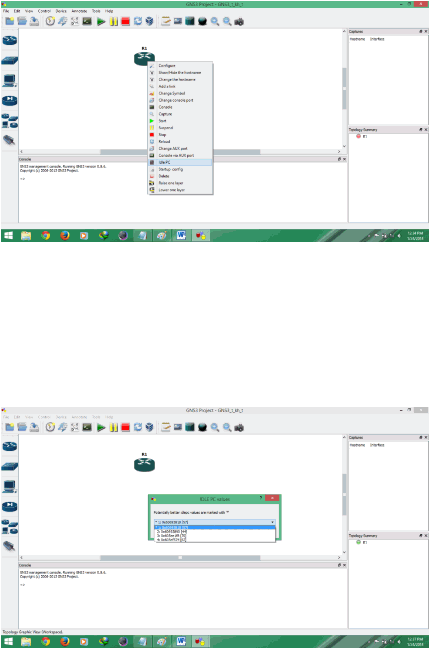Select highlighted first idle PC value in dropdown list
This screenshot has width=429, height=649.
[214, 527]
